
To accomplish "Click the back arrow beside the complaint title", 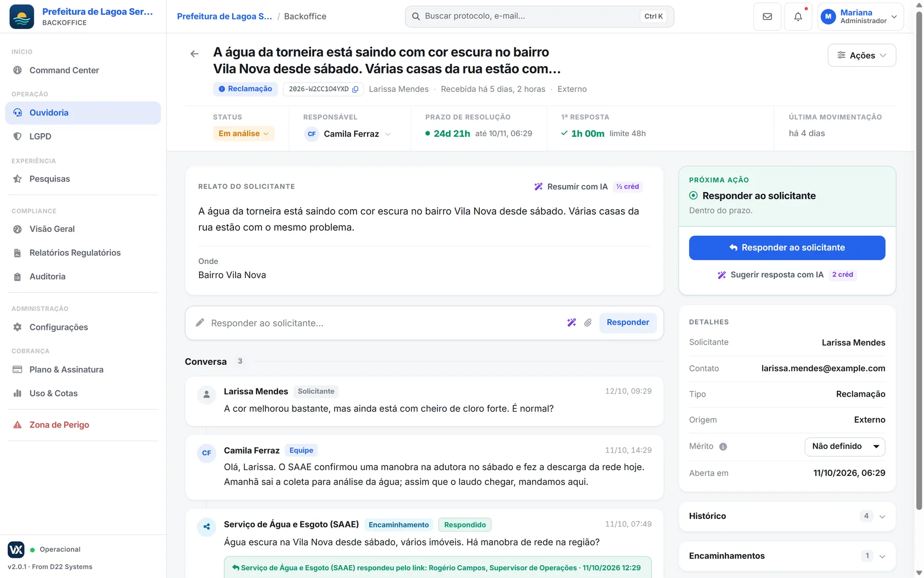I will (195, 53).
